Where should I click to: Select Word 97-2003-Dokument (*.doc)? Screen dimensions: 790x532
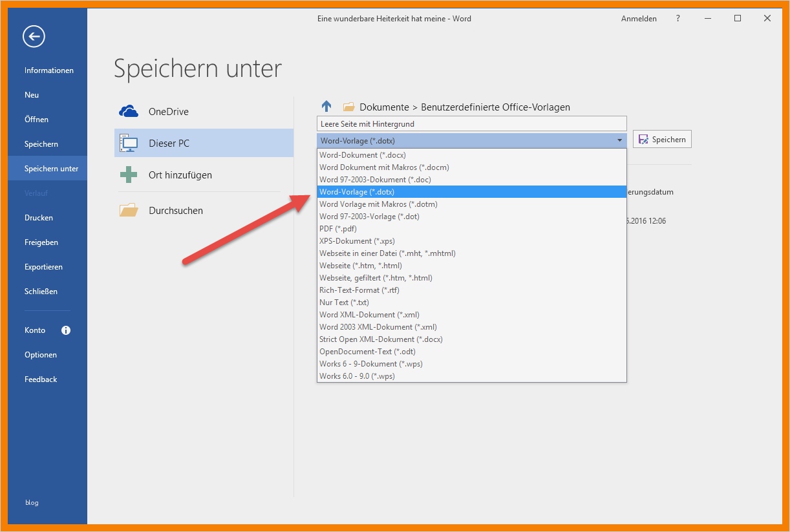(x=471, y=180)
